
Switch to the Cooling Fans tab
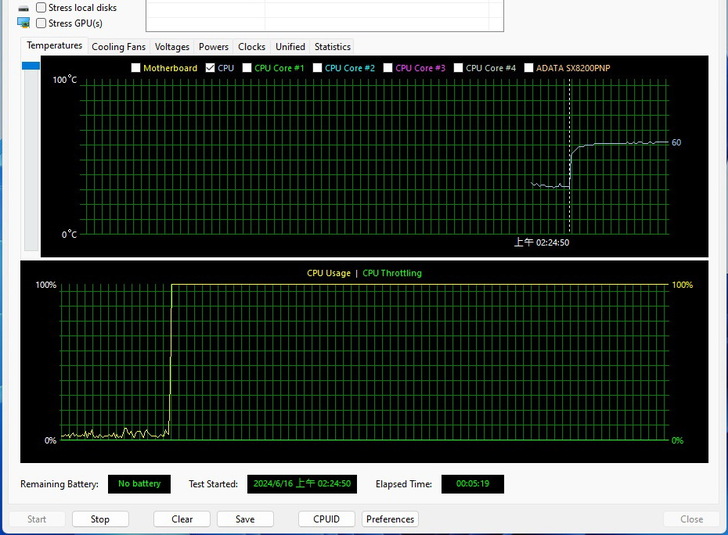click(118, 46)
